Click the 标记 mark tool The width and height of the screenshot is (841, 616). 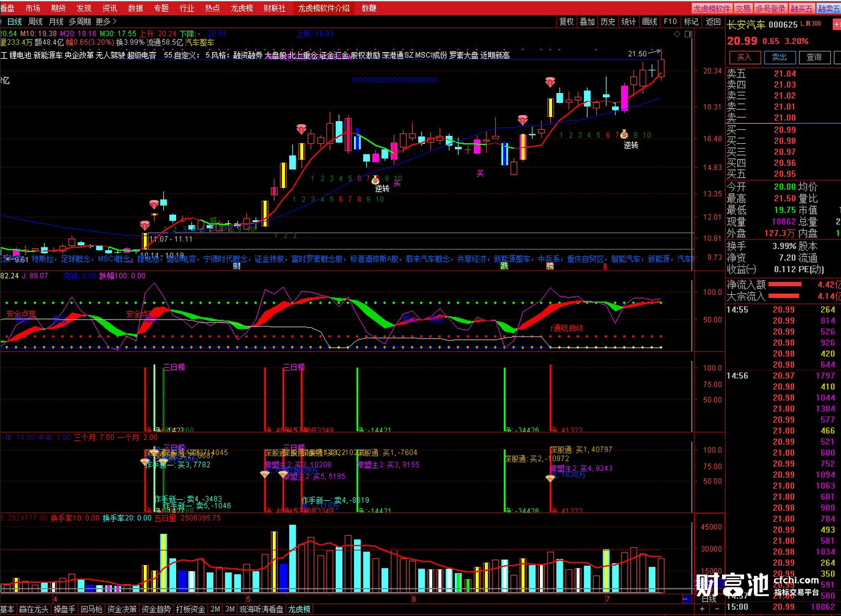pyautogui.click(x=691, y=21)
